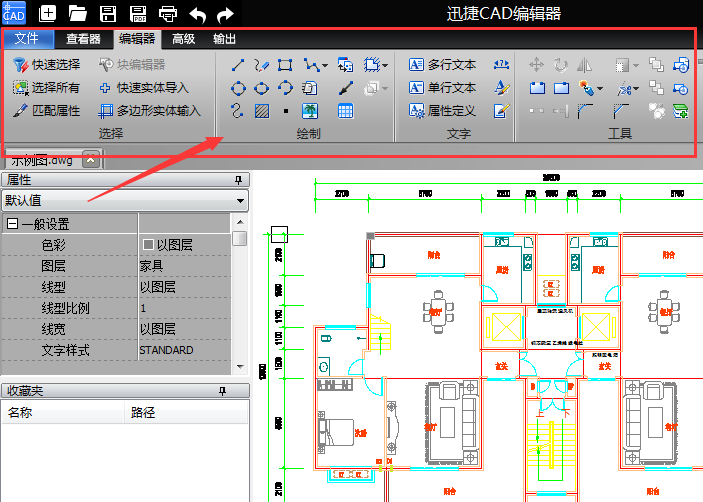Close the 示例图.dwg tab
The image size is (703, 502).
click(91, 159)
